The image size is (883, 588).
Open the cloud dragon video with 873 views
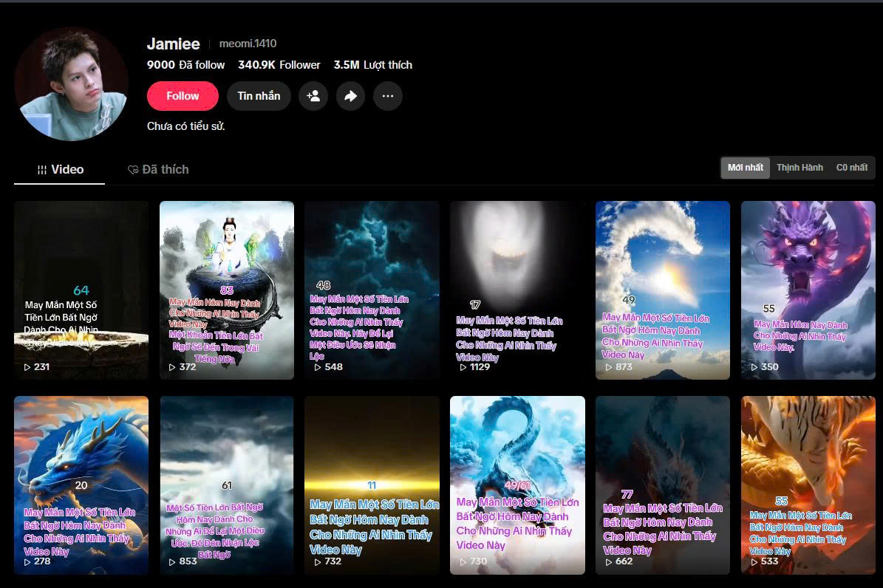[x=663, y=290]
